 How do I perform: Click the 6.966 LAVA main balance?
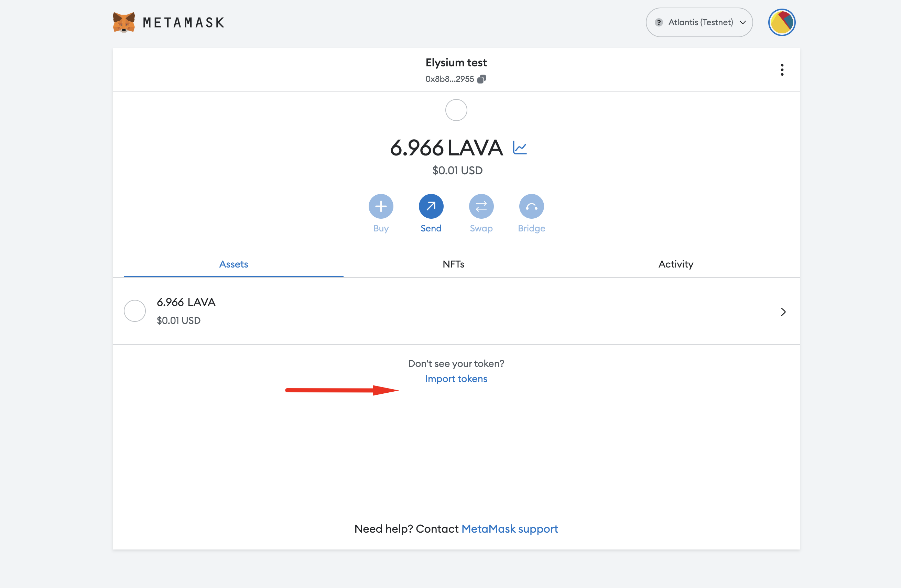click(x=446, y=148)
